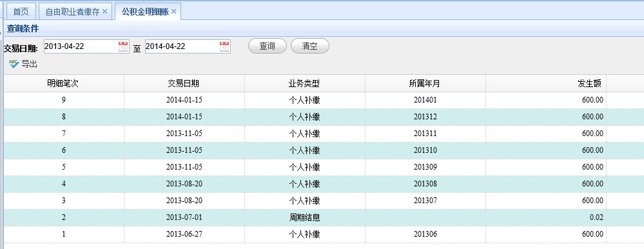Close the 自由职业者缴存 tab
644x249 pixels.
click(x=104, y=12)
